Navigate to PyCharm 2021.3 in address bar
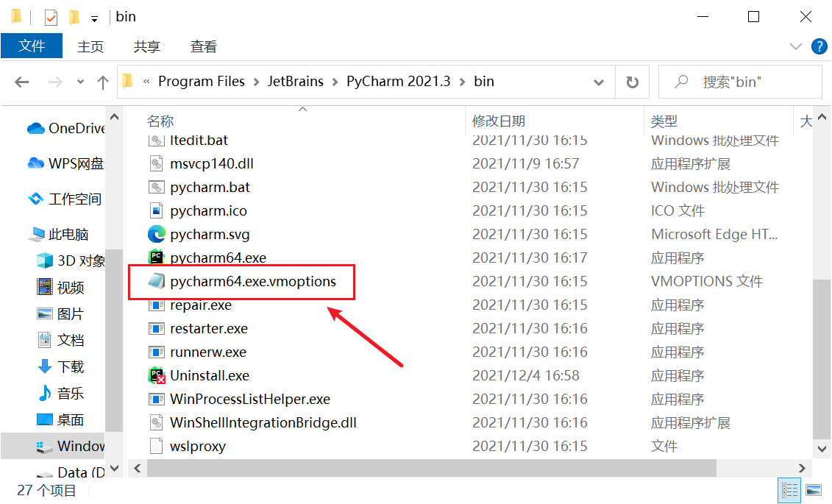The height and width of the screenshot is (504, 832). coord(399,81)
